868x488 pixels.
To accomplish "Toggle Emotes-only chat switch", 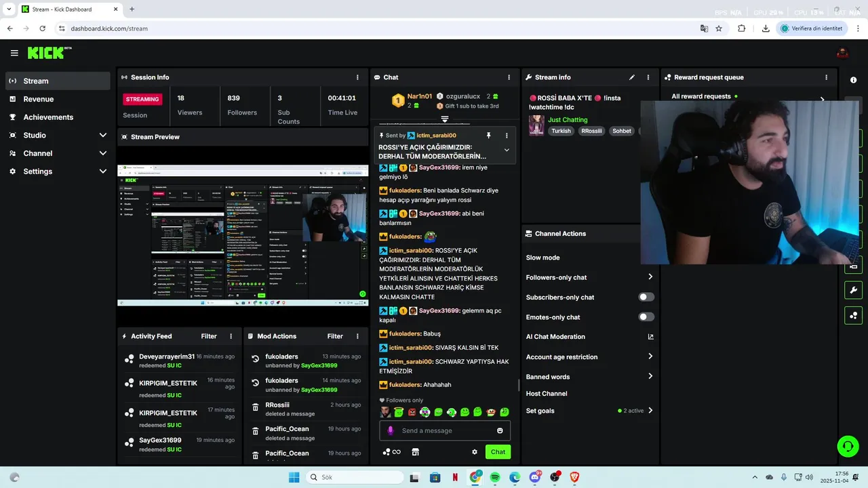I will (x=646, y=317).
